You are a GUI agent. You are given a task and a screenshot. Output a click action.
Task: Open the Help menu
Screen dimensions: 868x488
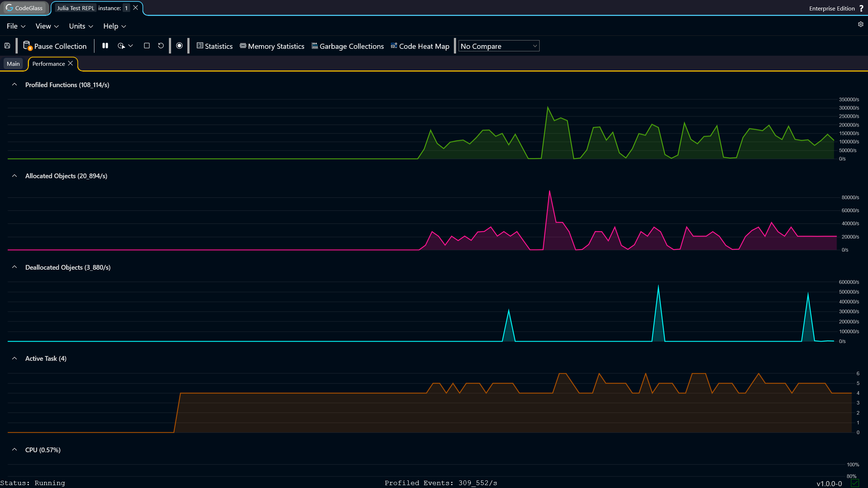tap(114, 26)
